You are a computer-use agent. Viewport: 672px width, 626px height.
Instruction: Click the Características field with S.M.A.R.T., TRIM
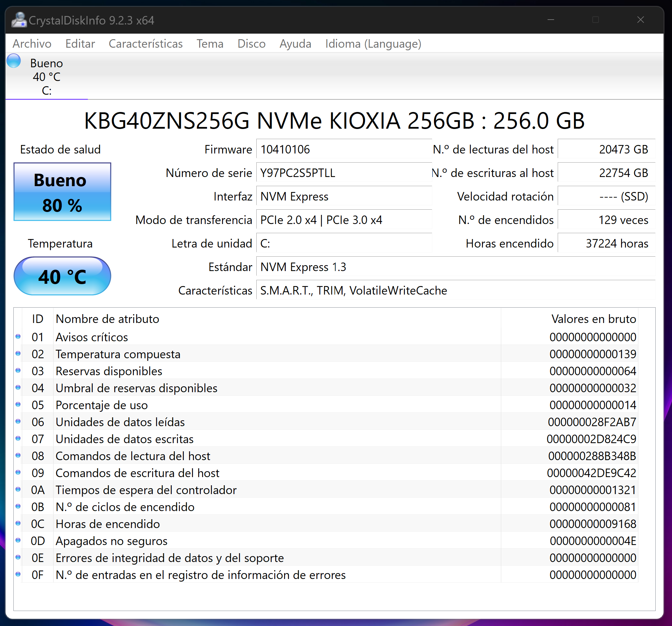[456, 290]
